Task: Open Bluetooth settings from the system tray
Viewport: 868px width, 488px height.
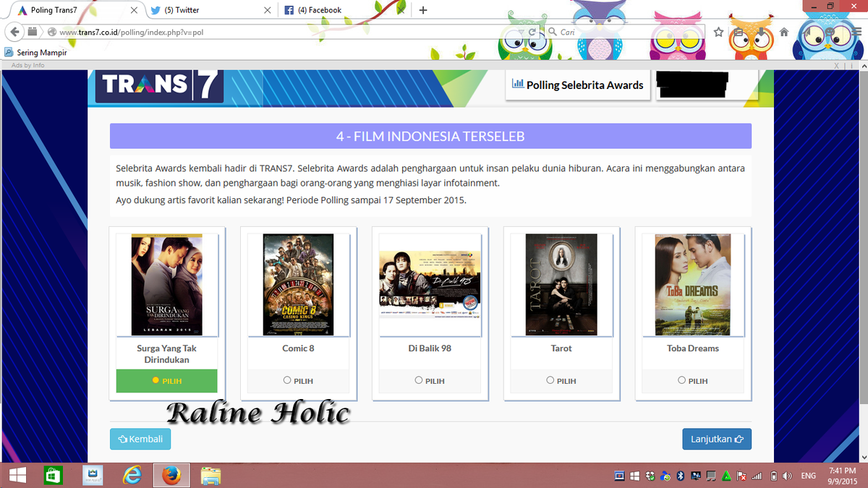Action: click(679, 476)
